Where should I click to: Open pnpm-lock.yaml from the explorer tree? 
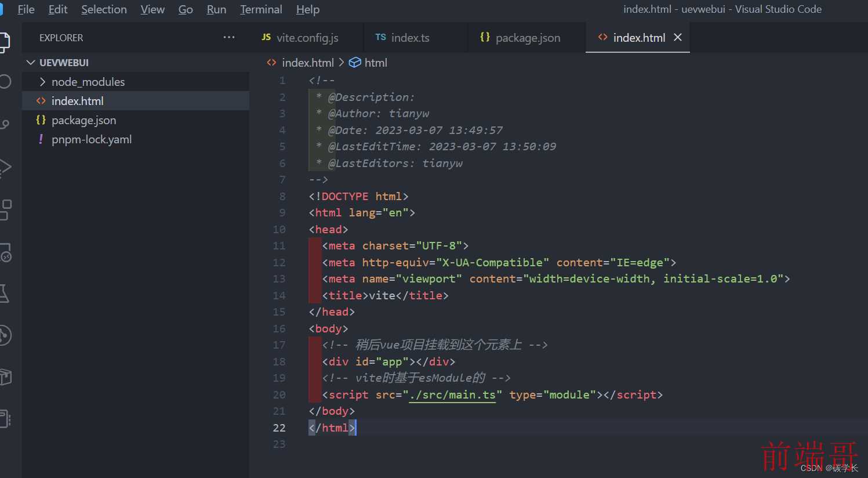(x=136, y=139)
